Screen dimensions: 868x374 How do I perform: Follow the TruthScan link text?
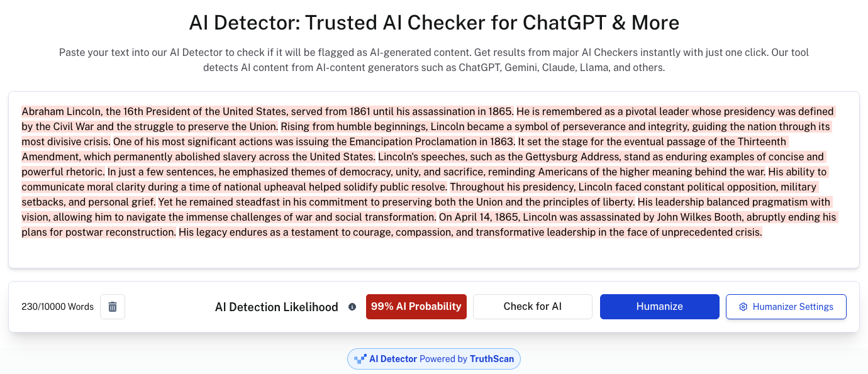[x=491, y=359]
